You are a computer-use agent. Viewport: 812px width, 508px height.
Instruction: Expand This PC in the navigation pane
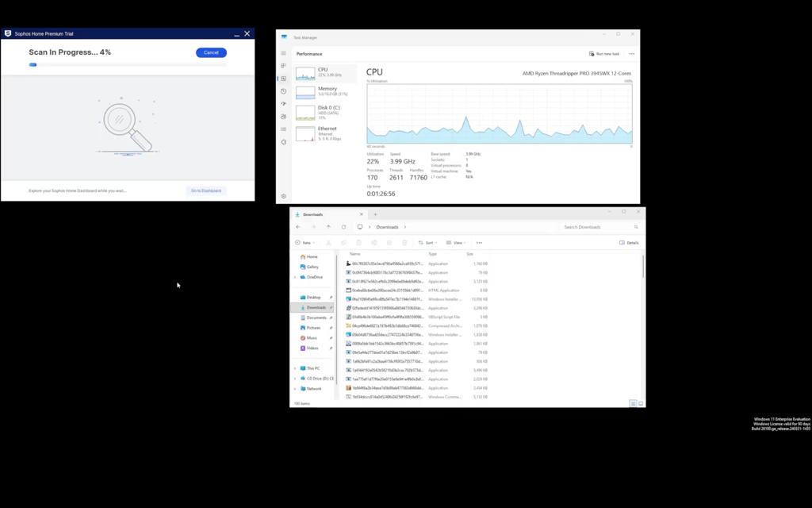pos(295,368)
